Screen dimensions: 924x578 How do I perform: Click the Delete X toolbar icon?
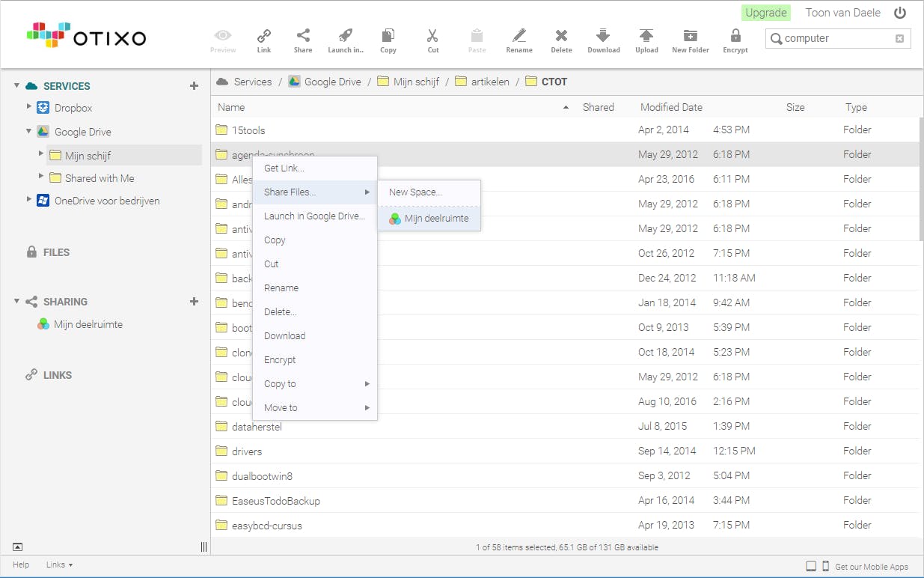coord(561,35)
